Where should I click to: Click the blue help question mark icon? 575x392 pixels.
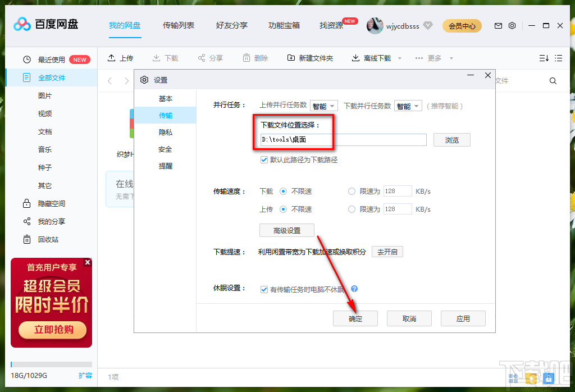354,289
